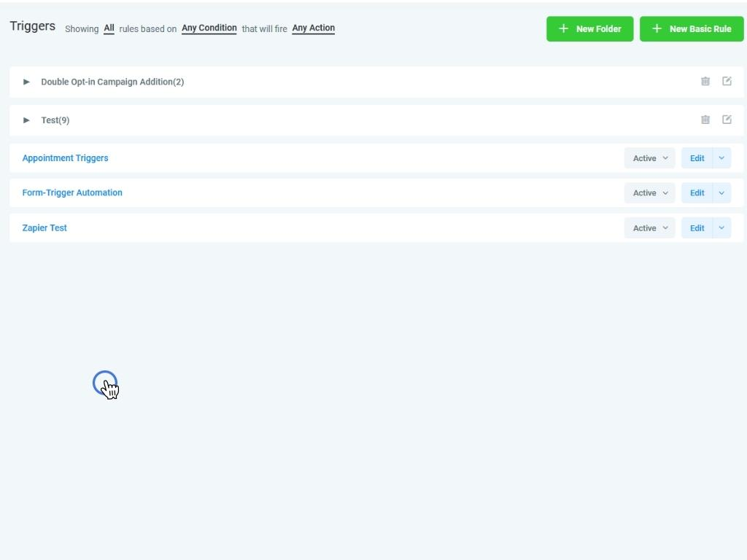The height and width of the screenshot is (560, 747).
Task: Click the Double Opt-in Campaign Addition(2) folder name
Action: (112, 82)
